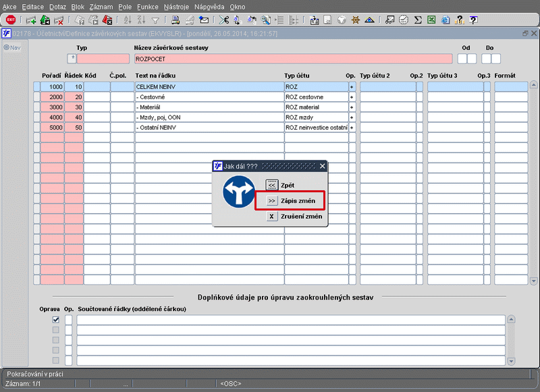Click the delete record icon with red X
This screenshot has width=540, height=392.
coord(59,20)
